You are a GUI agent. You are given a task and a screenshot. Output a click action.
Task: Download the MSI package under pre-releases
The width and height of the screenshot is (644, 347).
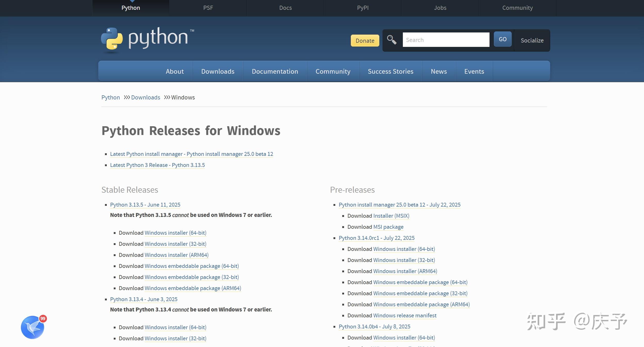(388, 227)
